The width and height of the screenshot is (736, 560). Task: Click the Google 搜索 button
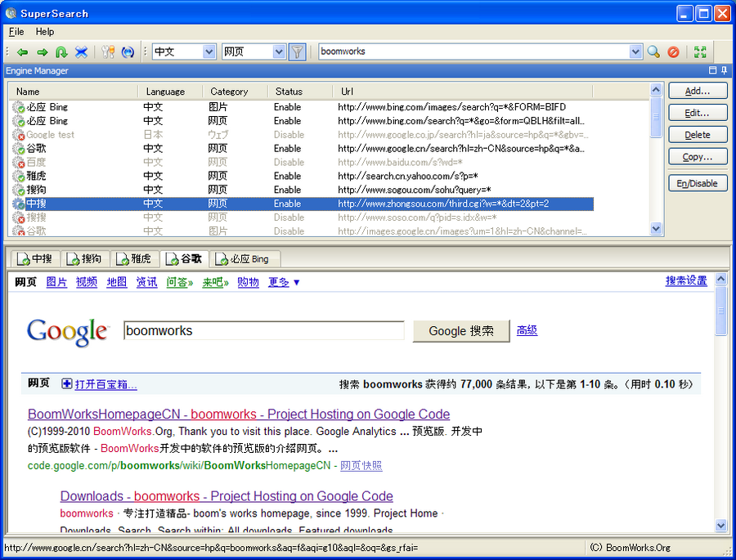461,331
